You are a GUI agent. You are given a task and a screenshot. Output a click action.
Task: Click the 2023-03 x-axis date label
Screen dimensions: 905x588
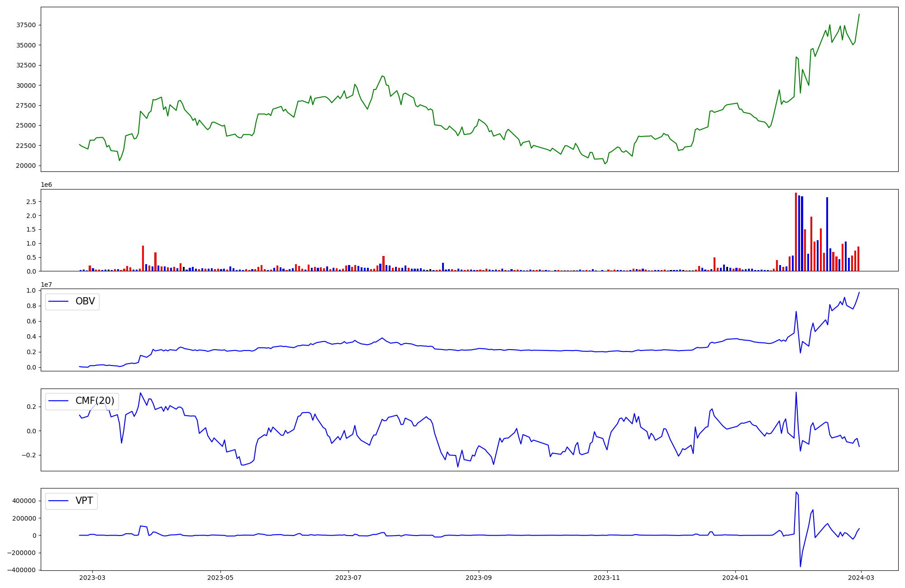[92, 578]
